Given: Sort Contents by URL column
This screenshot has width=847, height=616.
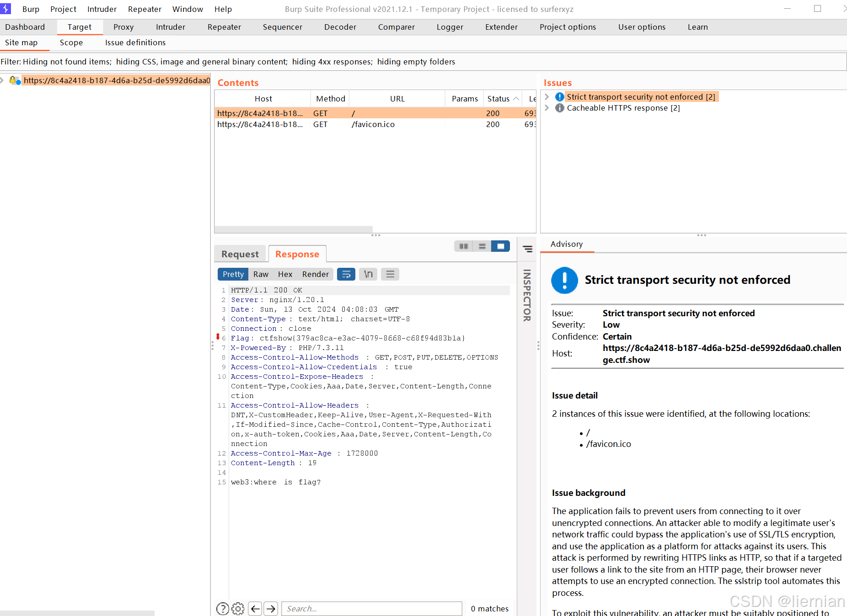Looking at the screenshot, I should pyautogui.click(x=397, y=99).
